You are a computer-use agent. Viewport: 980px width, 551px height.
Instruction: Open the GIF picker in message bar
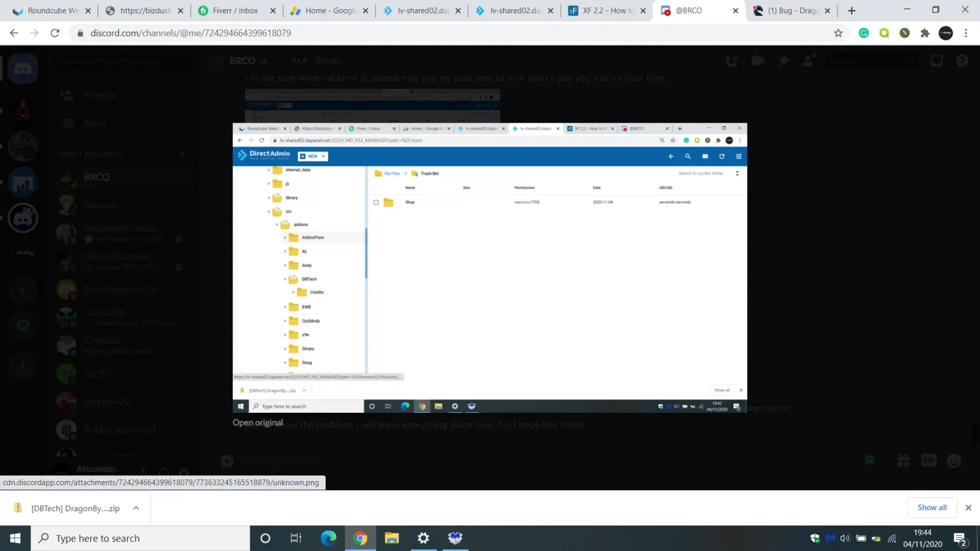pos(929,461)
